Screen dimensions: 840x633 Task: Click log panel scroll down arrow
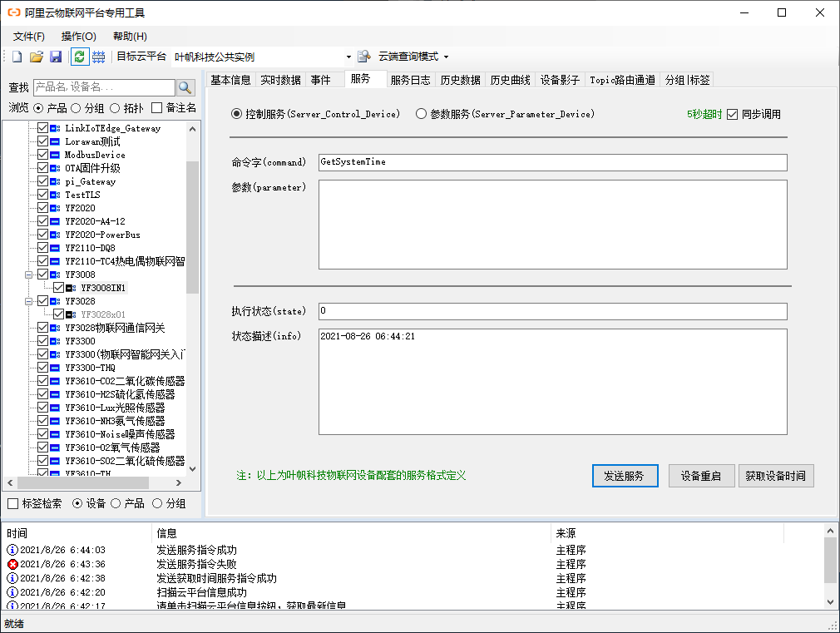pyautogui.click(x=830, y=602)
